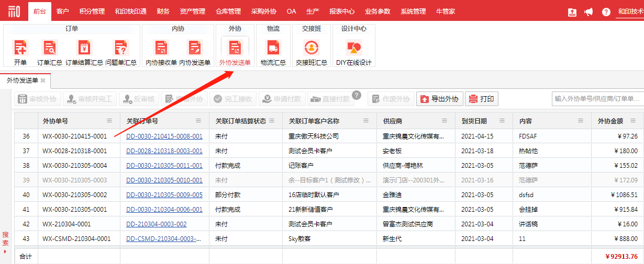Click the 问题单汇总 icon
Image resolution: width=644 pixels, height=264 pixels.
click(x=121, y=49)
